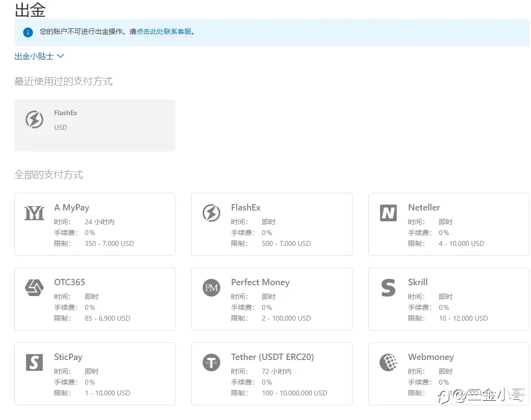This screenshot has height=420, width=531.
Task: Click the 85 - 6,900 USD limit text
Action: pos(107,318)
